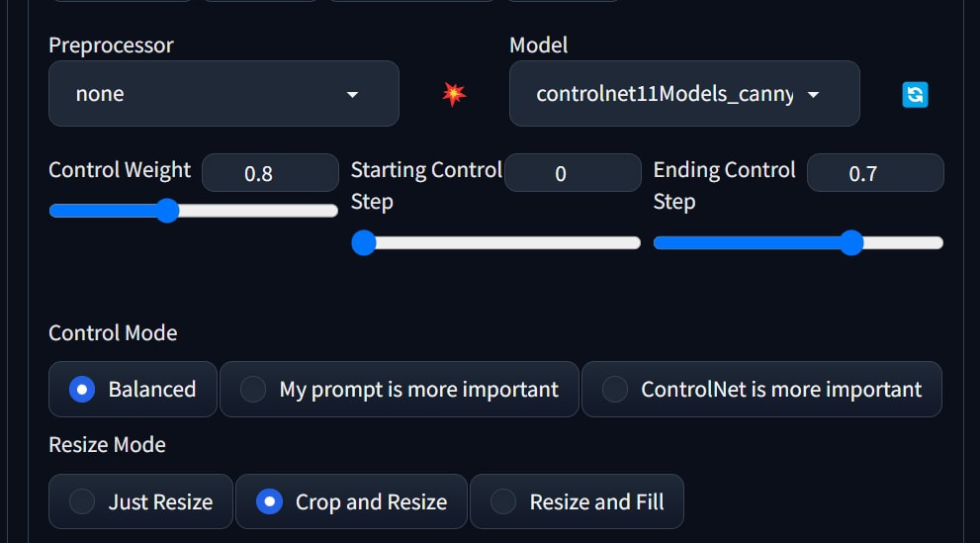The width and height of the screenshot is (980, 543).
Task: Click the refresh models icon
Action: [915, 95]
